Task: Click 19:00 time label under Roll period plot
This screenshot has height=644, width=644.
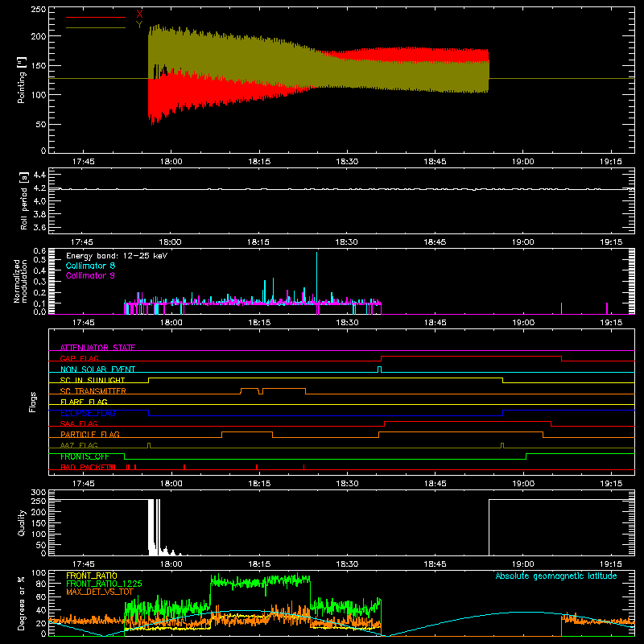Action: click(x=522, y=242)
